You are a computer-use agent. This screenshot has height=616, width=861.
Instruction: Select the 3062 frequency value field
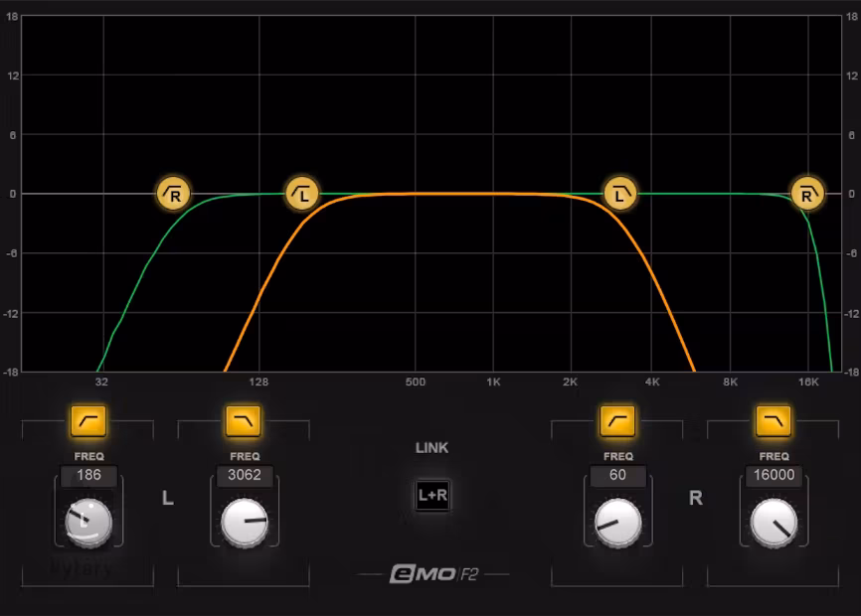pos(244,475)
